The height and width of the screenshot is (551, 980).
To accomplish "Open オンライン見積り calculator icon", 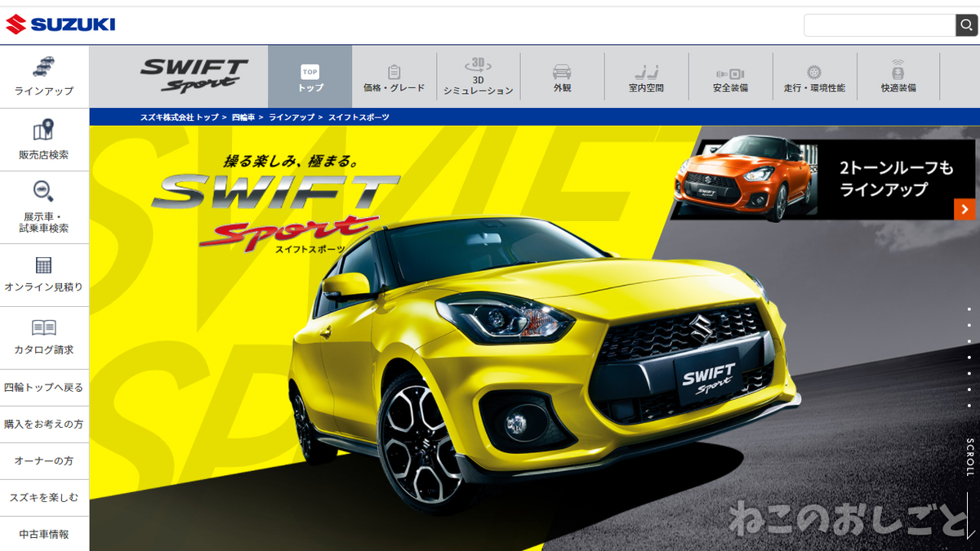I will [44, 264].
